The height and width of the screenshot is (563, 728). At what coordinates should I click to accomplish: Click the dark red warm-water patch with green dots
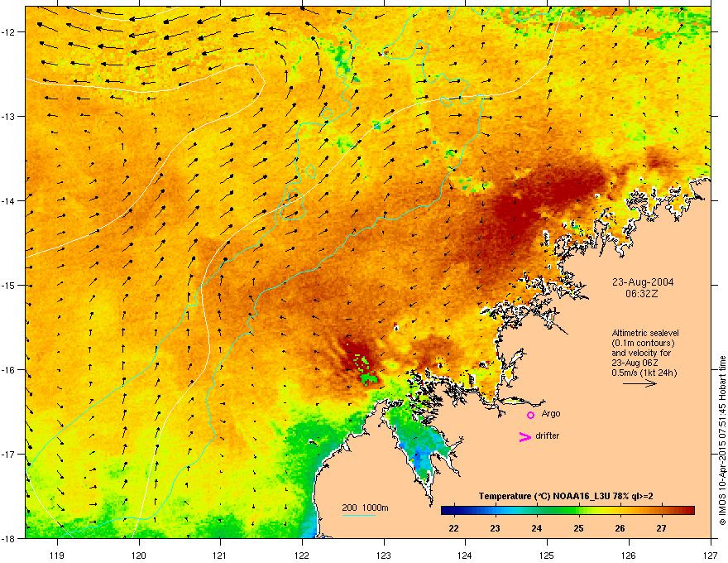click(362, 363)
